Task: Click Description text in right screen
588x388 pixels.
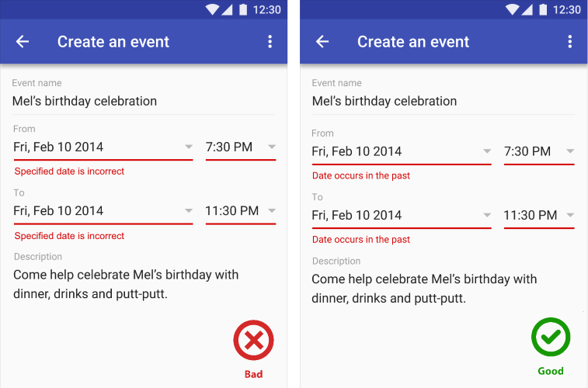Action: [423, 289]
